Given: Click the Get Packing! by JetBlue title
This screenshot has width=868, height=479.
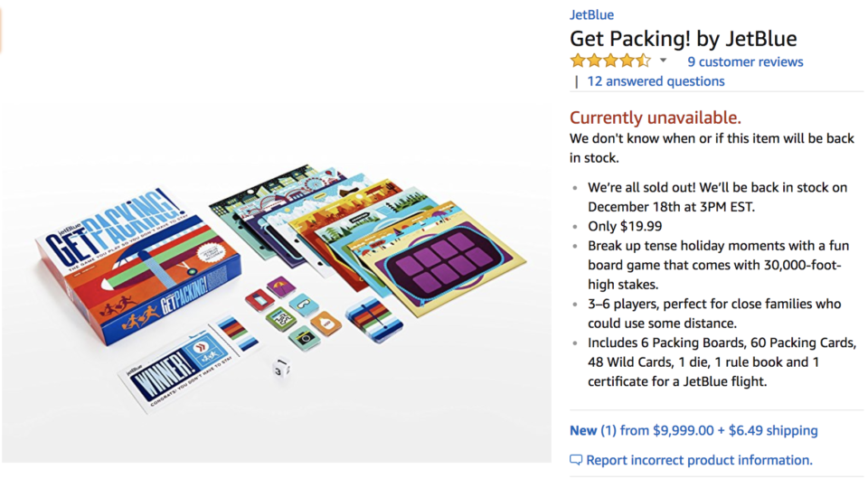Looking at the screenshot, I should [684, 39].
